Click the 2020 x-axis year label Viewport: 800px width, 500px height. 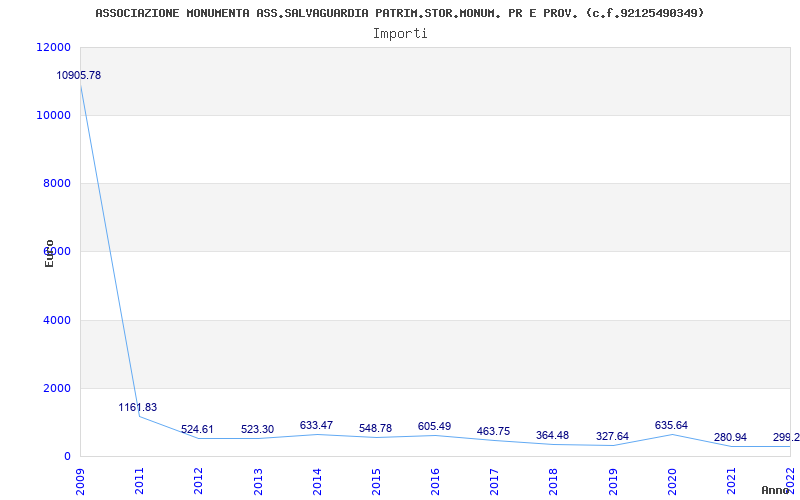coord(671,481)
